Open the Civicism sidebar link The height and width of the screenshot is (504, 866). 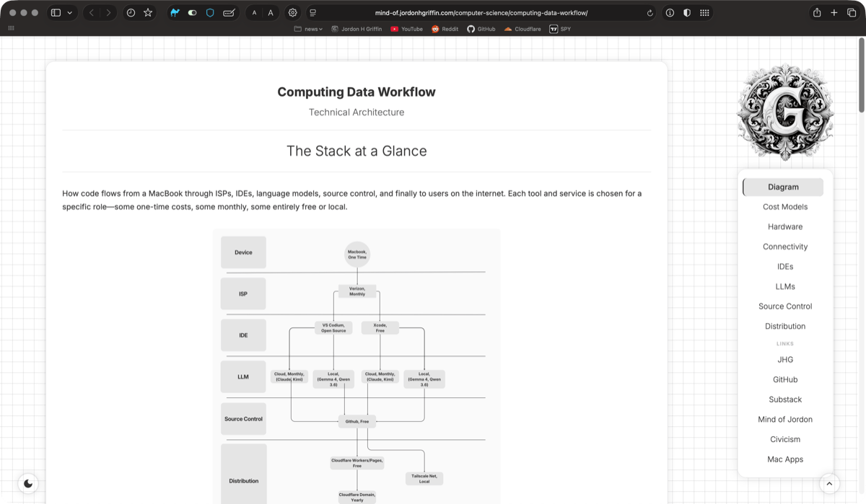[x=785, y=439]
